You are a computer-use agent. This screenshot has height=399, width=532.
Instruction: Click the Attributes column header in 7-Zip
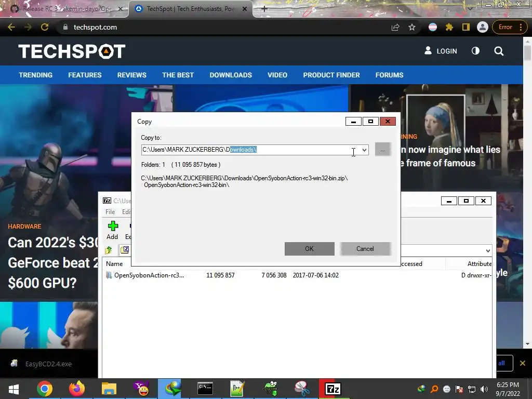pos(479,263)
